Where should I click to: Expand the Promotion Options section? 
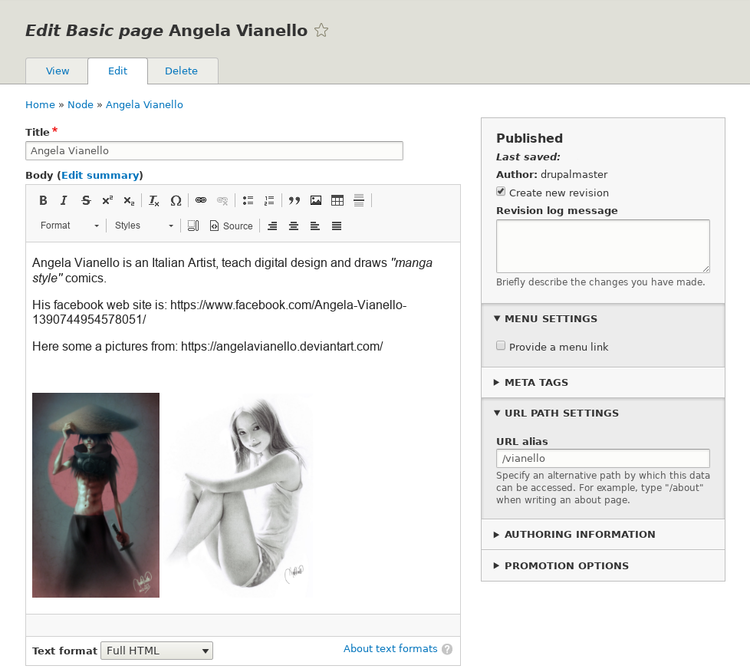[566, 565]
